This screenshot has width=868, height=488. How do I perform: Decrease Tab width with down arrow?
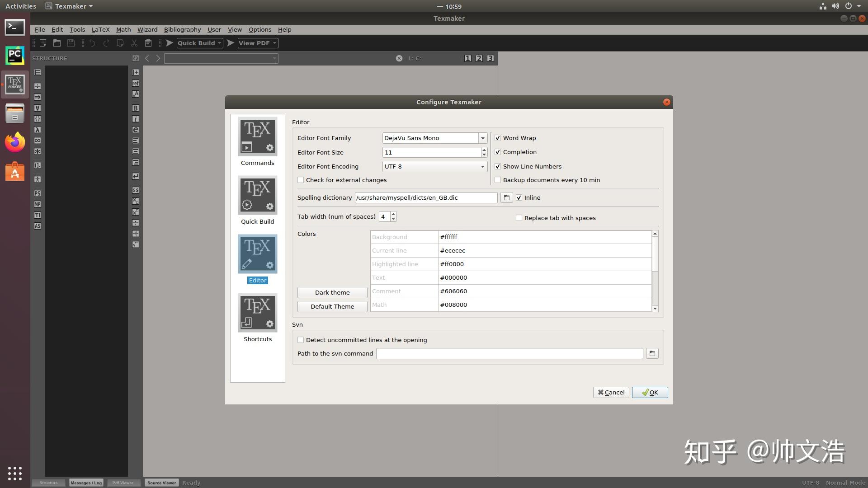393,219
